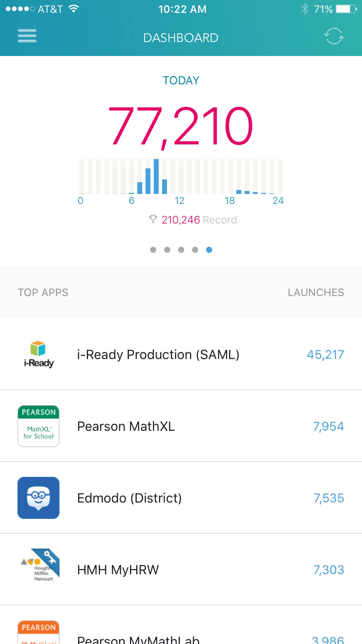This screenshot has width=362, height=644.
Task: Tap the Edmodo app icon
Action: point(38,498)
